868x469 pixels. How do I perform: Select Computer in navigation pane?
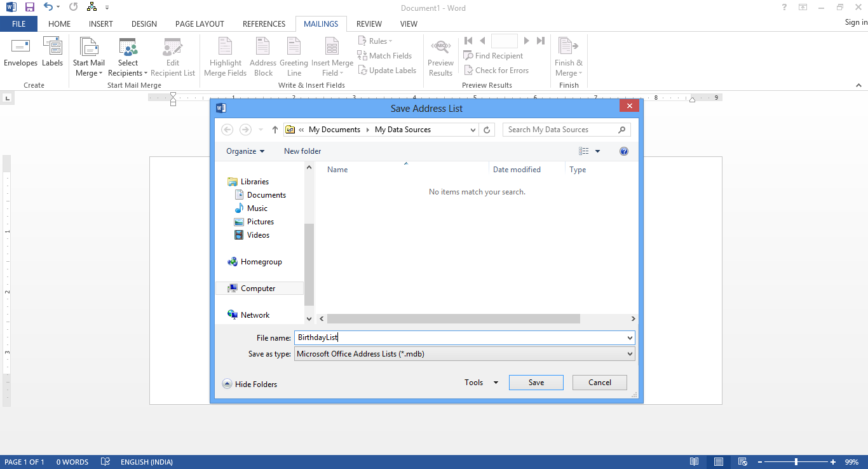(260, 289)
